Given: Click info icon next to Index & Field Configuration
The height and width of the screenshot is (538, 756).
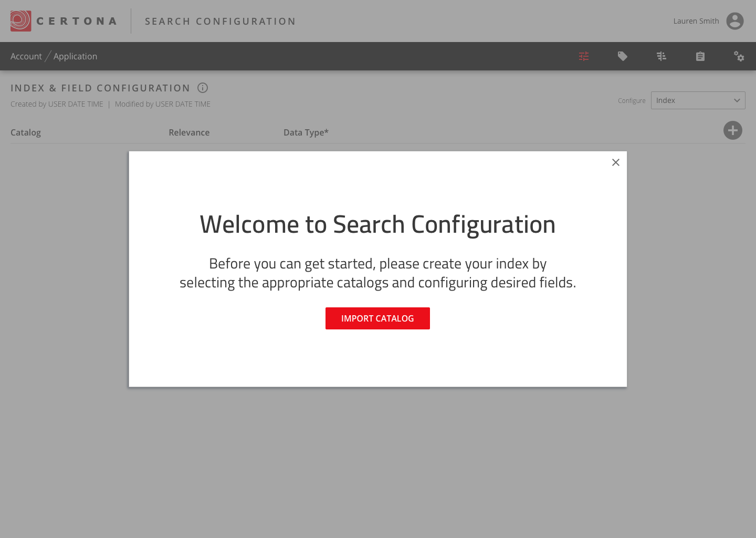Looking at the screenshot, I should point(203,88).
